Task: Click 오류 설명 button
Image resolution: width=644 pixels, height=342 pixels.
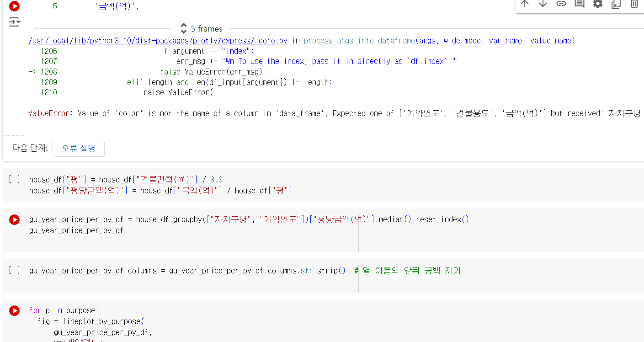Action: tap(79, 149)
